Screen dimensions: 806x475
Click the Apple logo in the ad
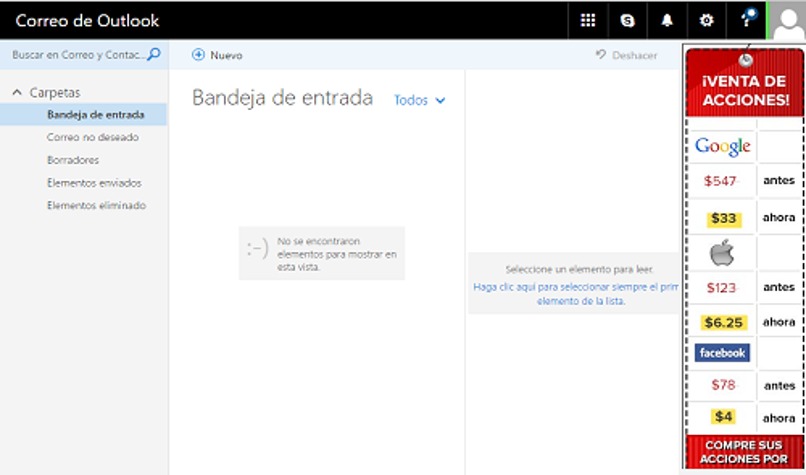[x=722, y=252]
